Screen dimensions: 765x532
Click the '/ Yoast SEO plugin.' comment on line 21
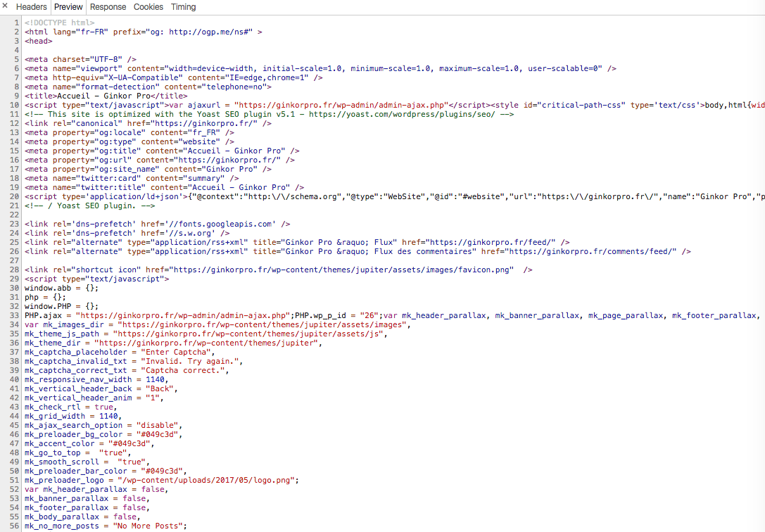pyautogui.click(x=90, y=205)
